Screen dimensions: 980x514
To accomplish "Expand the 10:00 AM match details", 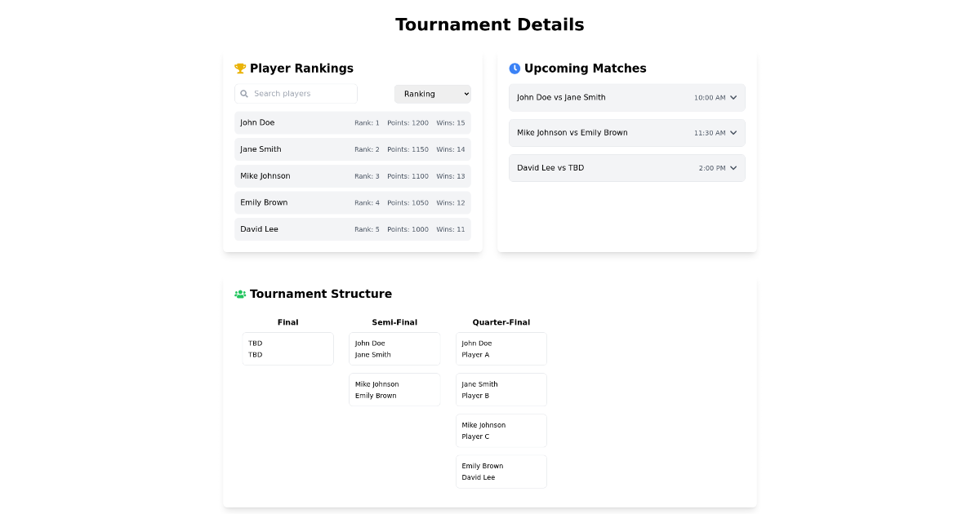I will tap(626, 97).
